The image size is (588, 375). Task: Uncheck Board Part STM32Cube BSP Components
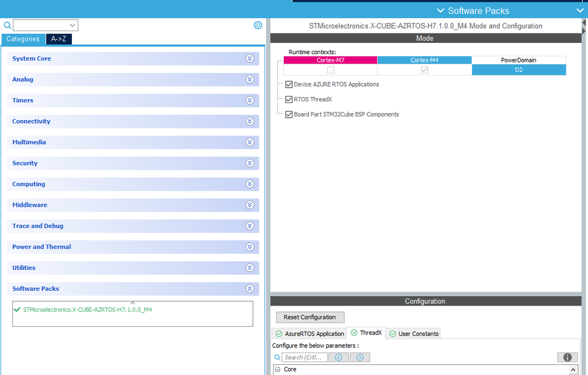pos(289,114)
